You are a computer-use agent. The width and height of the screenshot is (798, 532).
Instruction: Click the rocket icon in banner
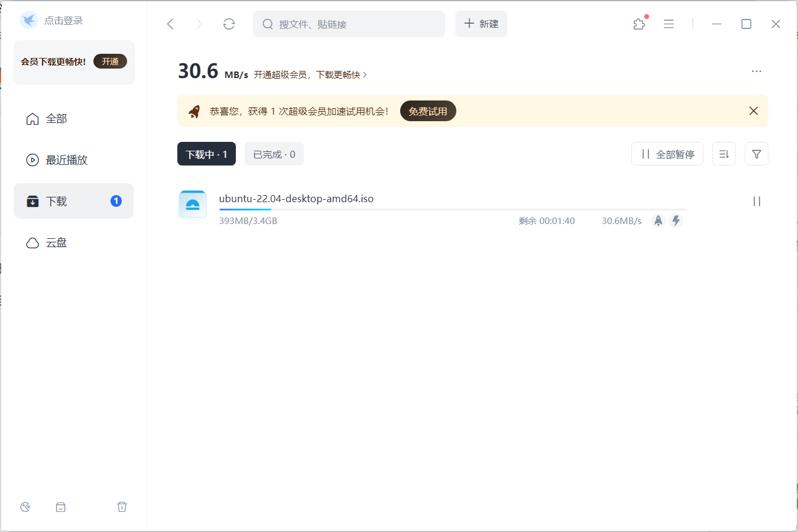click(x=194, y=111)
